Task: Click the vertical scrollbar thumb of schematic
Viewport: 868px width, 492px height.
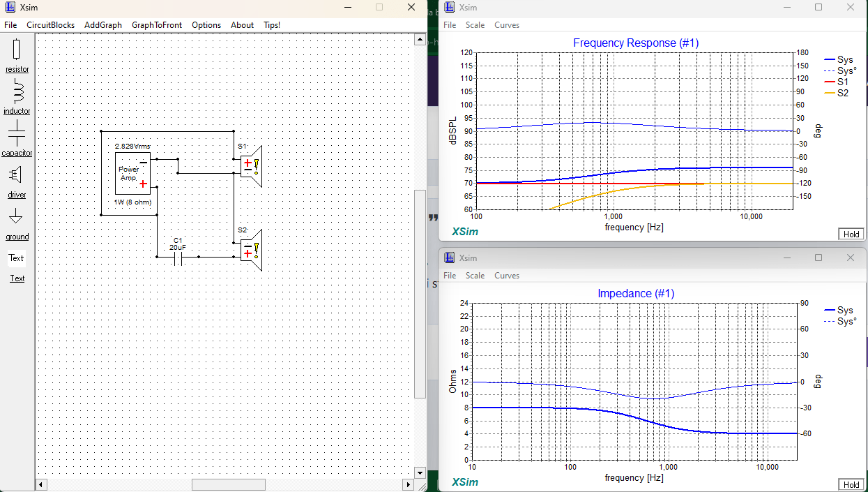Action: click(420, 294)
